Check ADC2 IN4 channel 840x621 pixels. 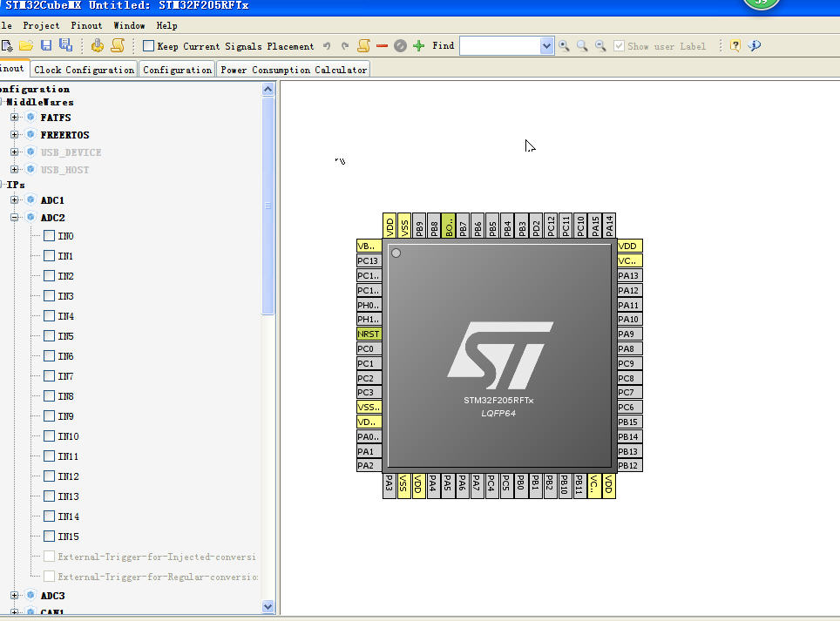coord(50,316)
